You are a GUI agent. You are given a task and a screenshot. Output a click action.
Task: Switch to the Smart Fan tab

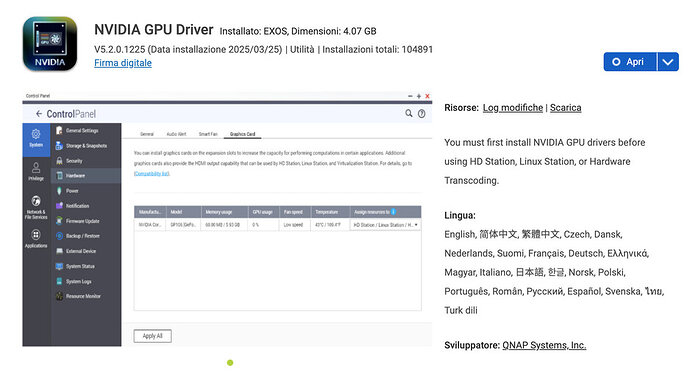pos(208,134)
